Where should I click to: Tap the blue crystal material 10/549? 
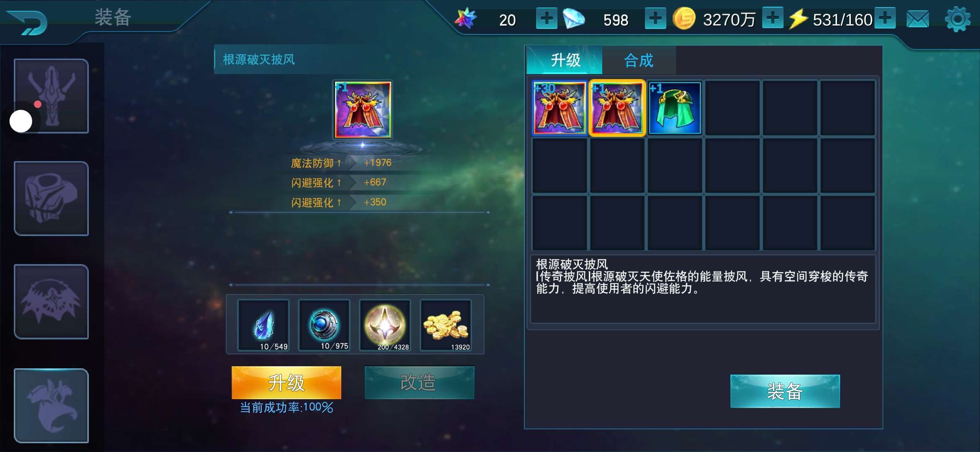tap(263, 325)
